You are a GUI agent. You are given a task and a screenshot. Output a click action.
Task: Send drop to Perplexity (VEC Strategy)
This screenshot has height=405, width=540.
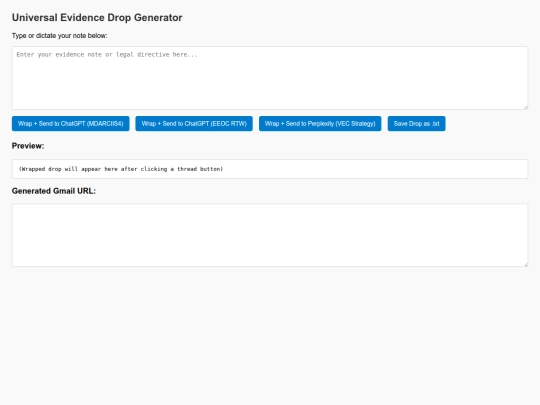coord(320,124)
